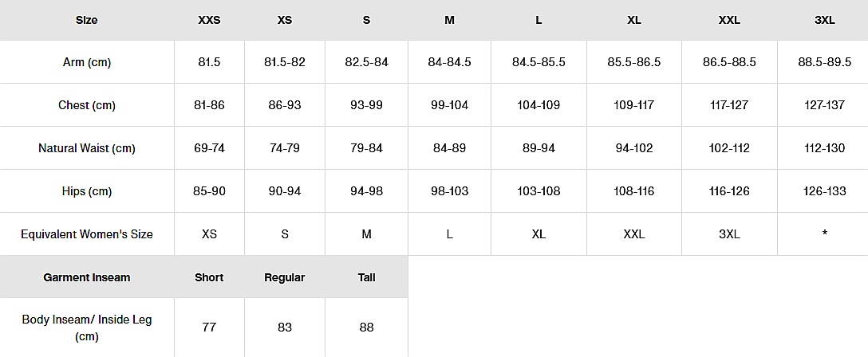The image size is (868, 357).
Task: Click the tall inseam value 88
Action: 366,328
